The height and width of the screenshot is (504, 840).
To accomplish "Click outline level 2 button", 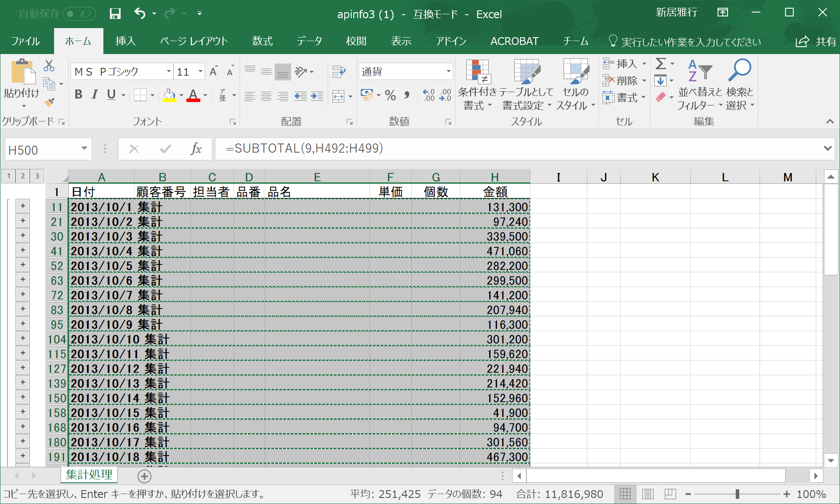I will [23, 176].
